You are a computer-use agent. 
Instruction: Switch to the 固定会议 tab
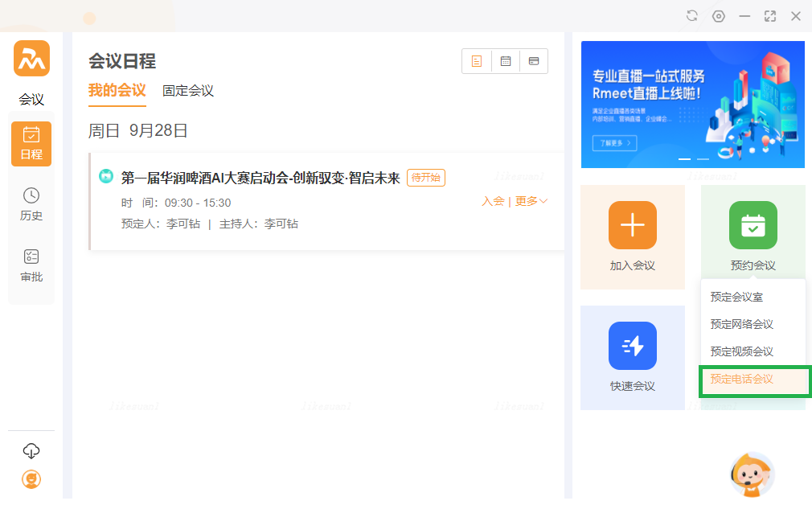click(x=188, y=91)
